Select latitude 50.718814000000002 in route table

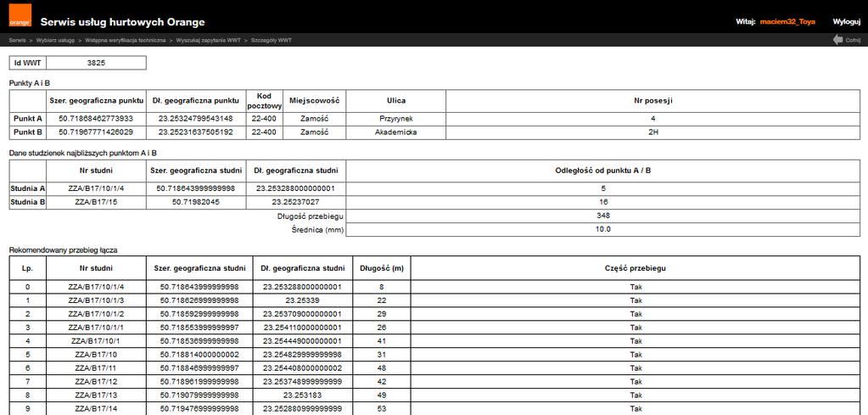(x=199, y=355)
